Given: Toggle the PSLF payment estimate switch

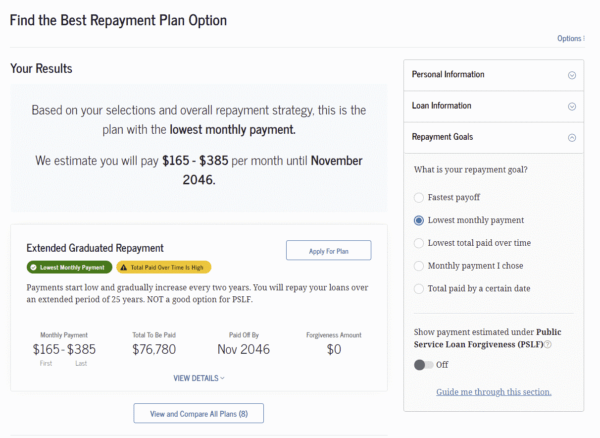Looking at the screenshot, I should click(423, 365).
